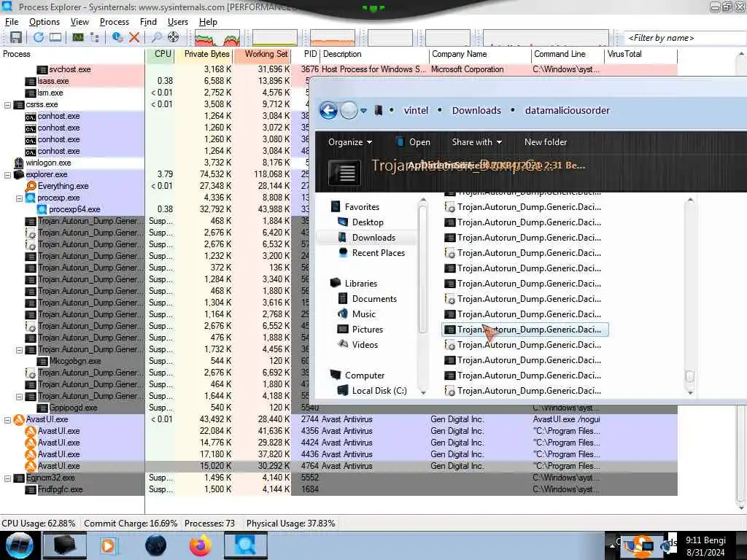Collapse the Eqjncm32.exe tree node
The width and height of the screenshot is (747, 560).
[x=7, y=478]
